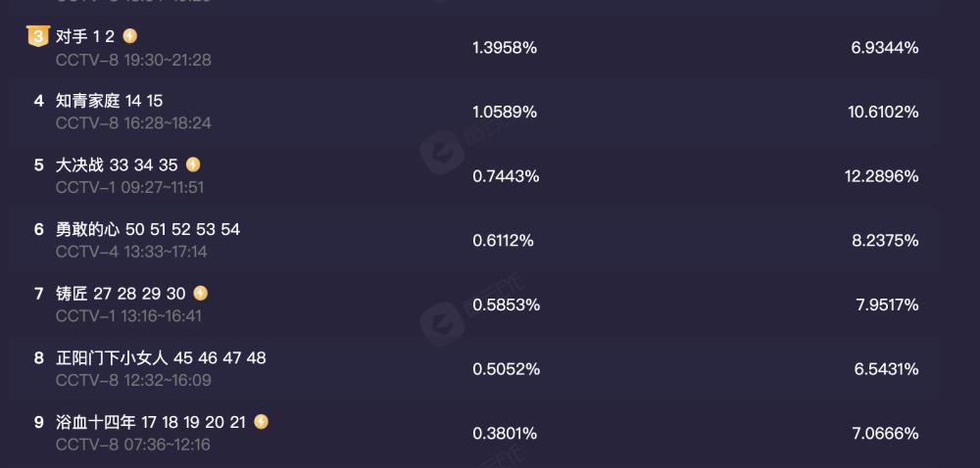The height and width of the screenshot is (468, 980).
Task: Click airtime CCTV-8 19:30~21:28
Action: click(133, 60)
